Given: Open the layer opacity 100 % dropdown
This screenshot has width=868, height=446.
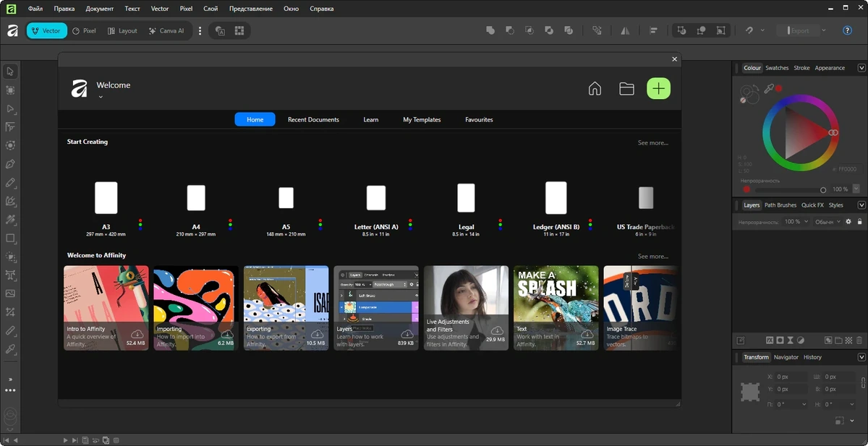Looking at the screenshot, I should click(x=796, y=221).
